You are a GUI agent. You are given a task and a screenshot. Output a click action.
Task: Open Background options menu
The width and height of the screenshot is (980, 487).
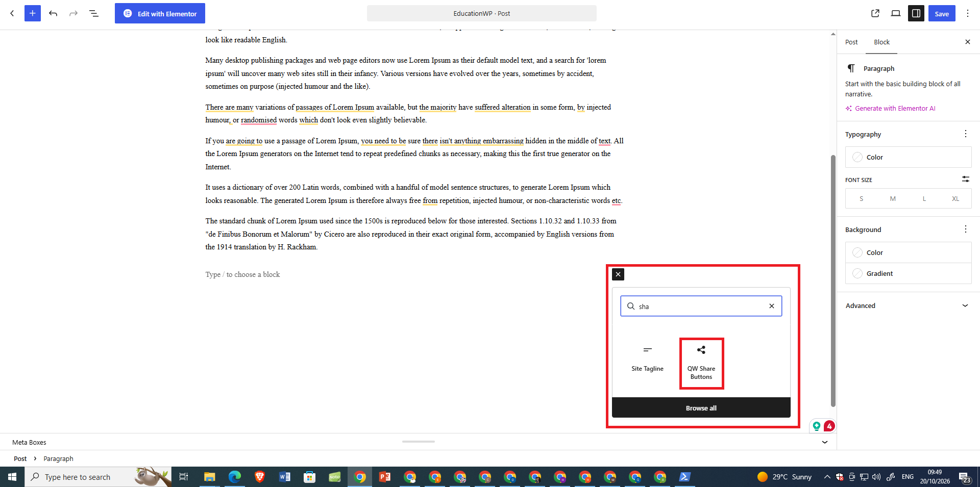[x=966, y=229]
